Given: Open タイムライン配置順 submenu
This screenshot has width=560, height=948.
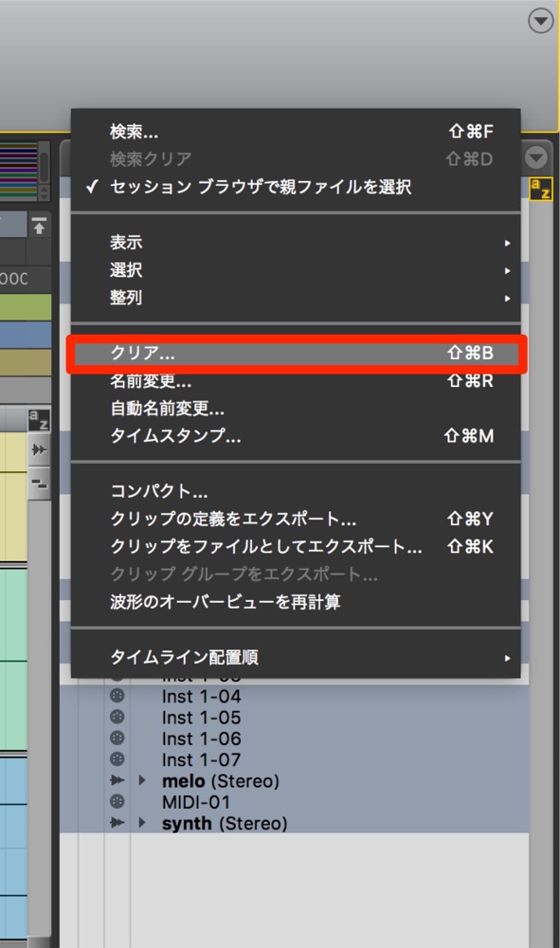Looking at the screenshot, I should pos(296,657).
